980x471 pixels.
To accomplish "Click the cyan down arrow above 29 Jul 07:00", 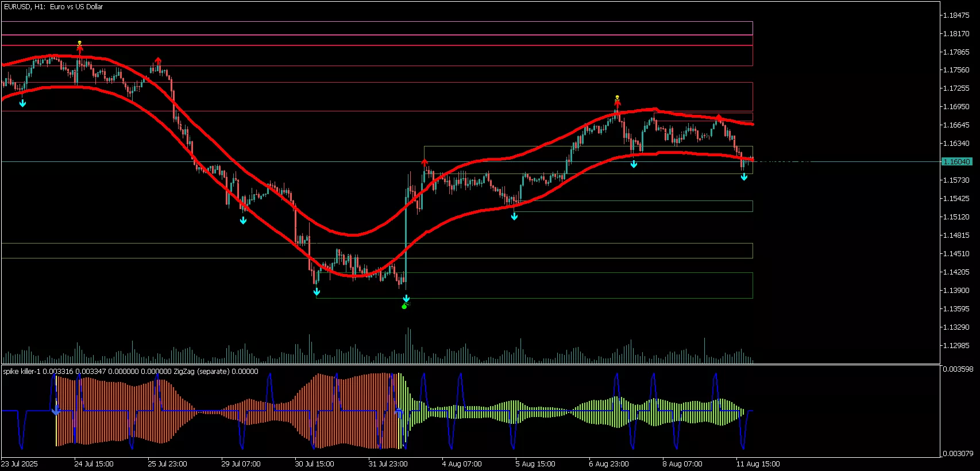I will (x=243, y=220).
